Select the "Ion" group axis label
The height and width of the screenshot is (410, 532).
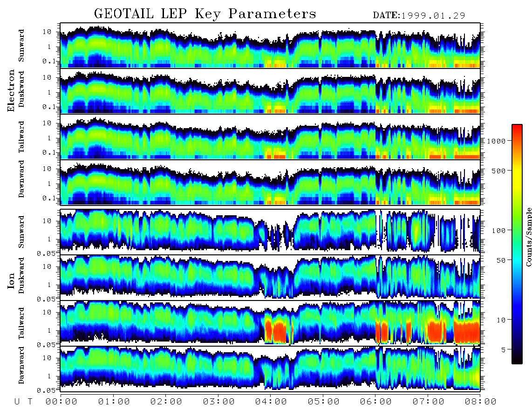tap(11, 280)
